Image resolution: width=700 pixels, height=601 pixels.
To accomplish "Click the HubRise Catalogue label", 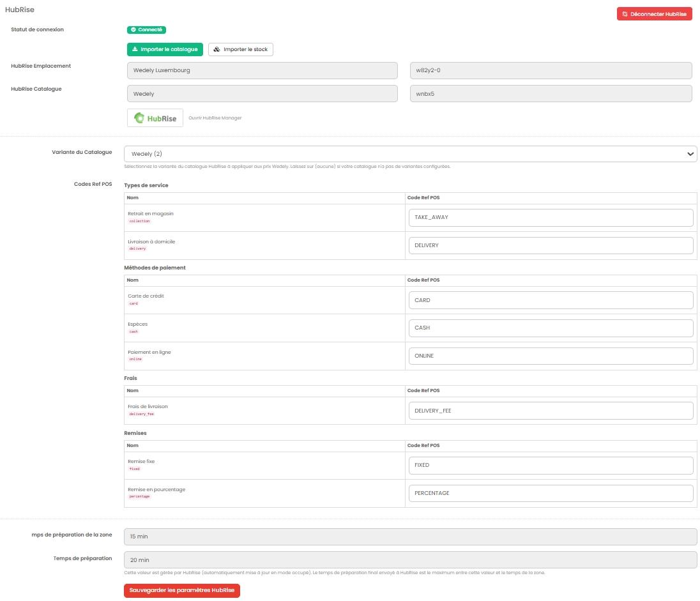I will coord(36,89).
